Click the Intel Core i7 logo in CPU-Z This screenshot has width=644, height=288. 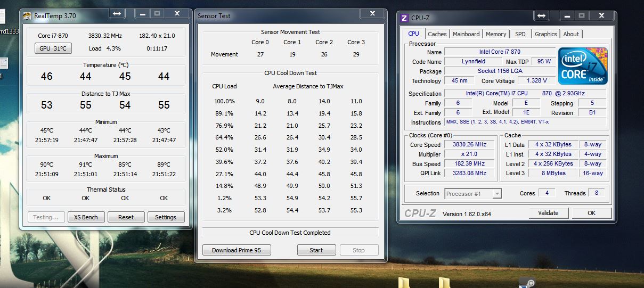coord(583,66)
